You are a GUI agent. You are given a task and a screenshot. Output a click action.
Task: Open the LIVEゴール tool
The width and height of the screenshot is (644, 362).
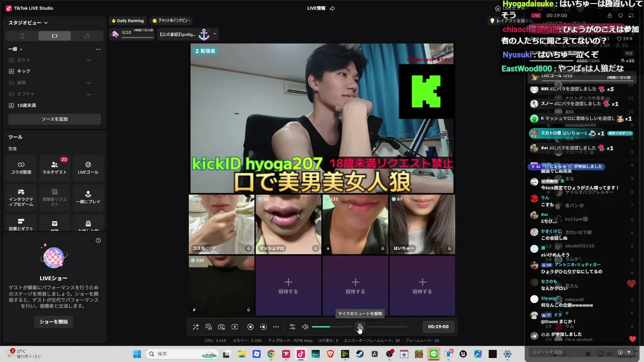pos(88,168)
